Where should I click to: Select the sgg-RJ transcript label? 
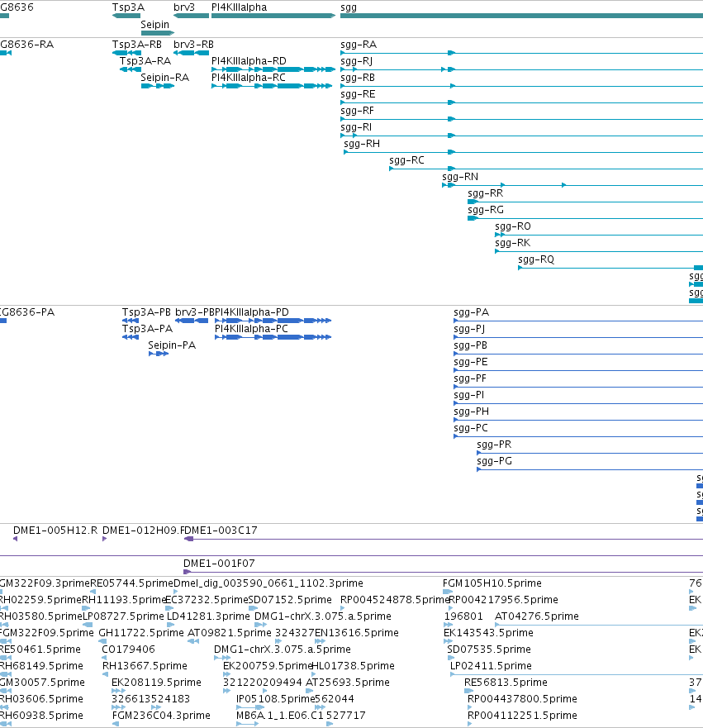356,61
